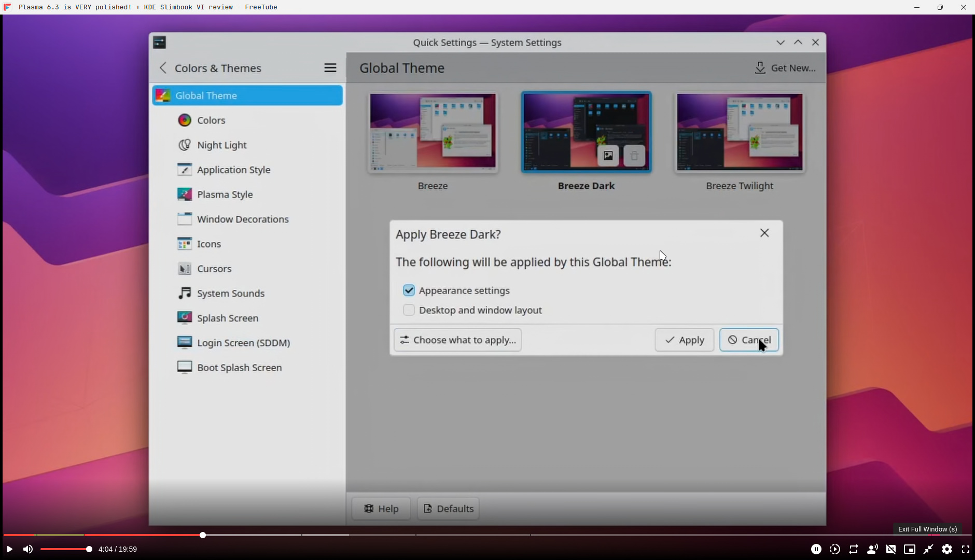Screen dimensions: 975x560
Task: Open Application Style sidebar entry
Action: (x=247, y=170)
